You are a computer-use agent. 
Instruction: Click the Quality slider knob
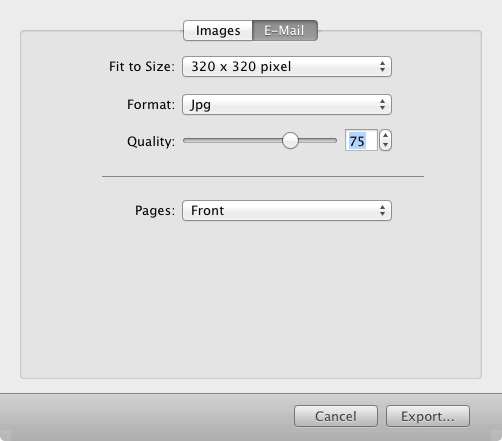tap(290, 140)
